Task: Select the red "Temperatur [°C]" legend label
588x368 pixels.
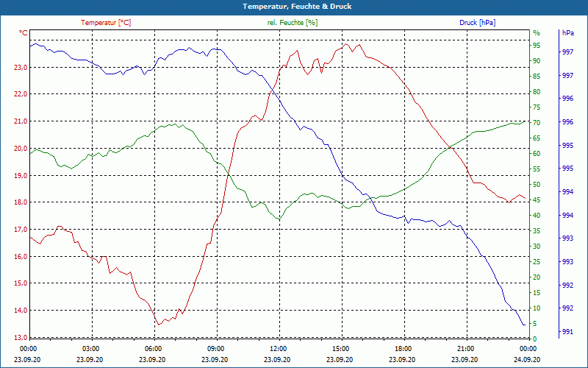Action: (106, 23)
